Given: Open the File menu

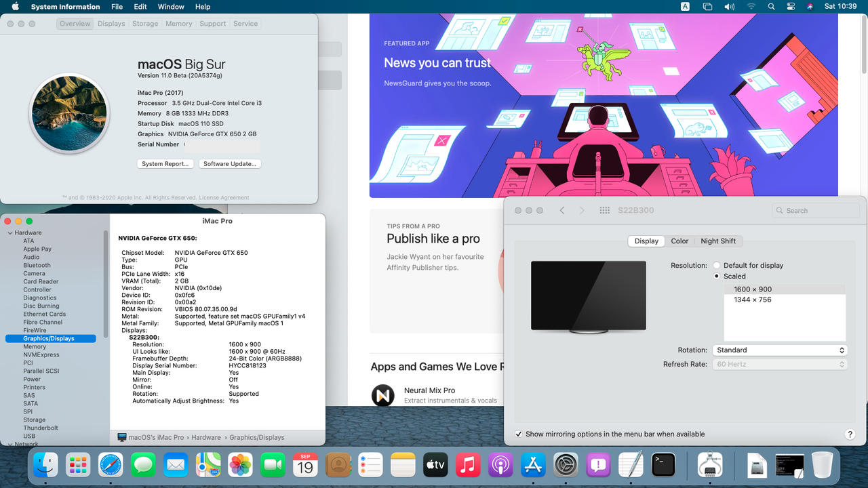Looking at the screenshot, I should click(117, 7).
